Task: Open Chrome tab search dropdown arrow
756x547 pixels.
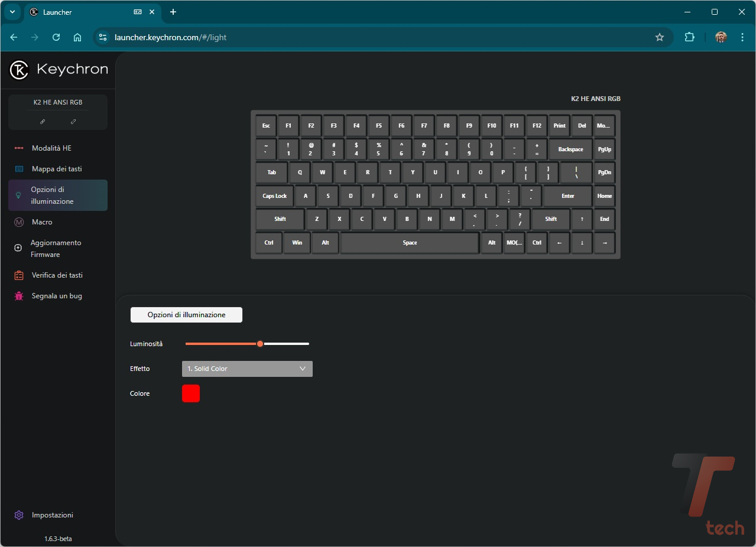Action: point(12,12)
